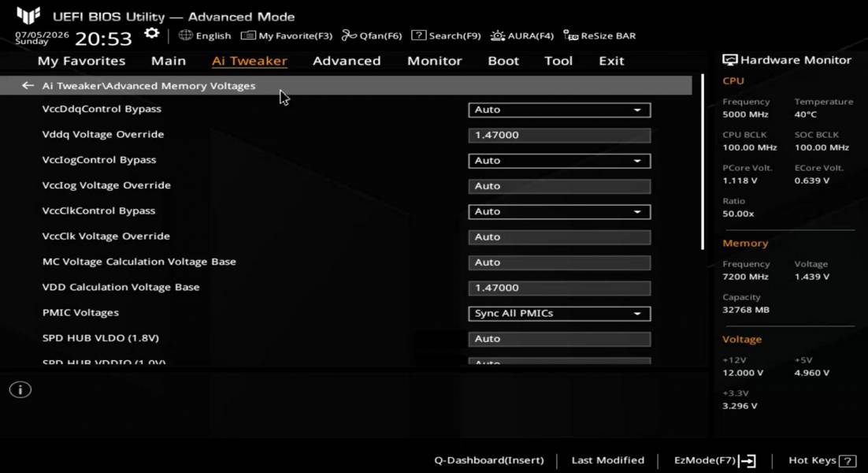Click SPD HUB VLDO (1.8V) field
868x473 pixels.
coord(559,339)
